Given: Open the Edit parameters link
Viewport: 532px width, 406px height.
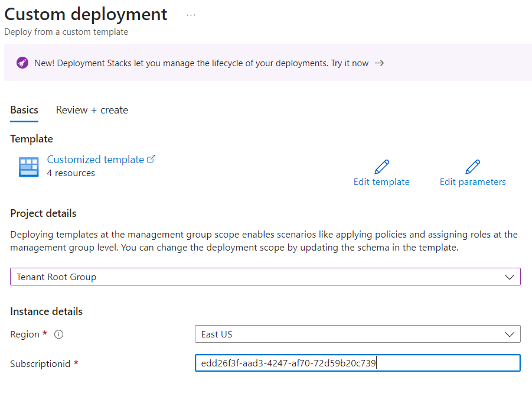Looking at the screenshot, I should pyautogui.click(x=472, y=182).
